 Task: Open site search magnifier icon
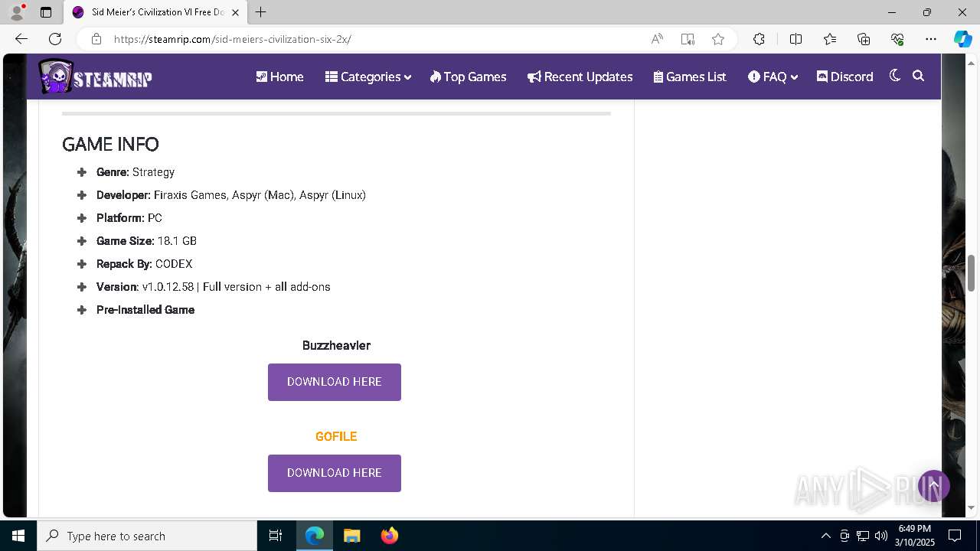pos(919,76)
